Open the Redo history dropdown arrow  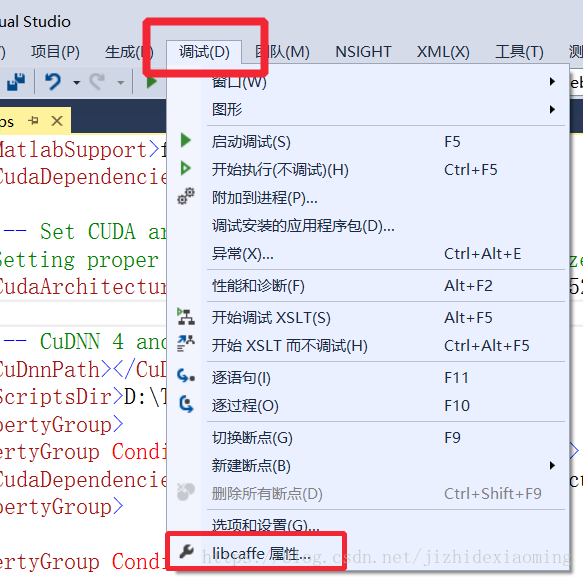(121, 83)
